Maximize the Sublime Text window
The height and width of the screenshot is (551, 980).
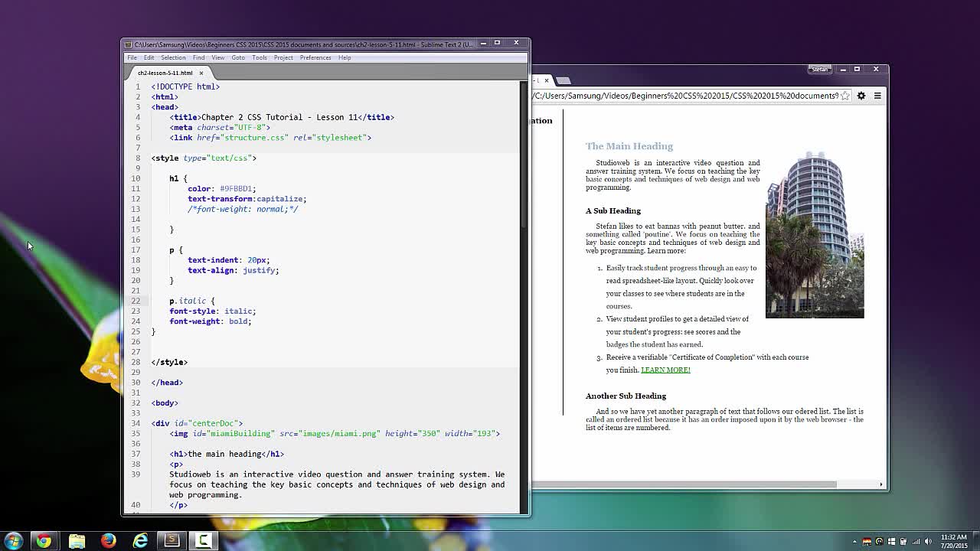click(497, 43)
